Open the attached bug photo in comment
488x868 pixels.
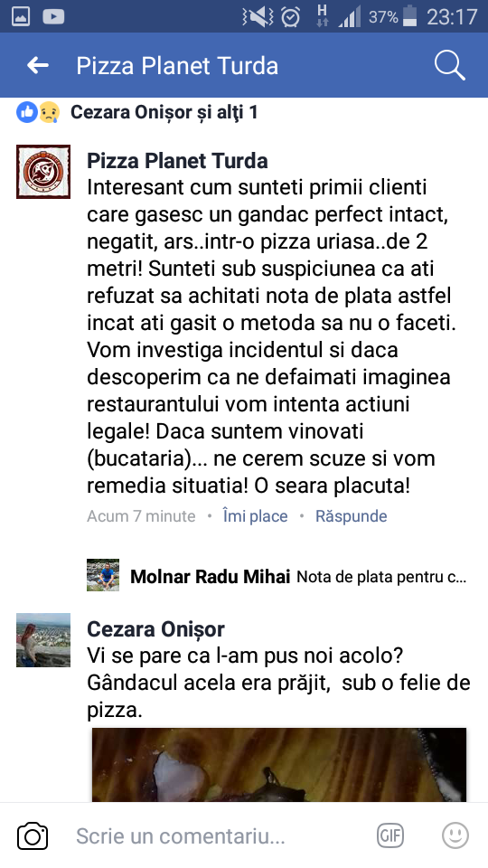click(x=279, y=765)
